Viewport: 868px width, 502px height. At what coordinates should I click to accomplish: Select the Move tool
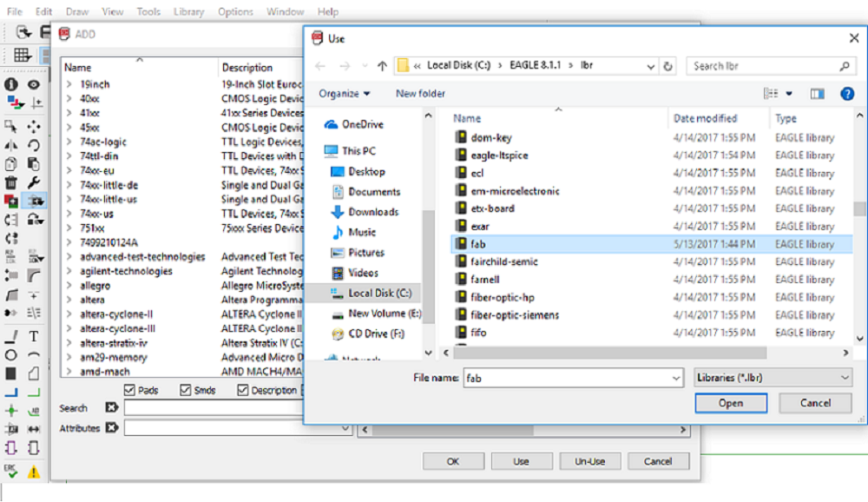[34, 126]
